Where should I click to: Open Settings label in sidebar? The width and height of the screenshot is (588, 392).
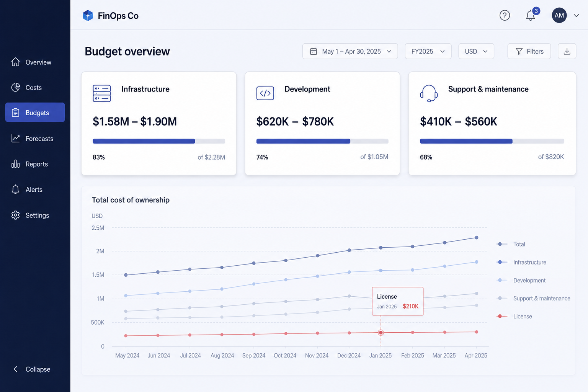pos(37,216)
